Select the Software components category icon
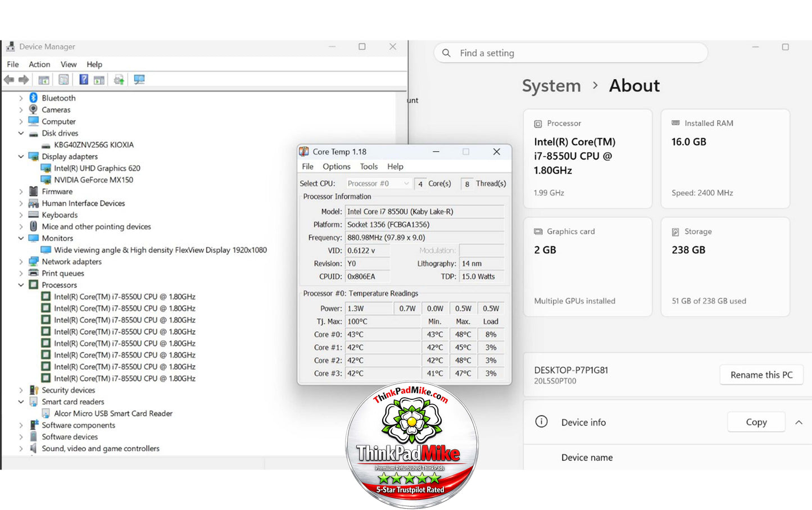The width and height of the screenshot is (812, 510). tap(33, 425)
